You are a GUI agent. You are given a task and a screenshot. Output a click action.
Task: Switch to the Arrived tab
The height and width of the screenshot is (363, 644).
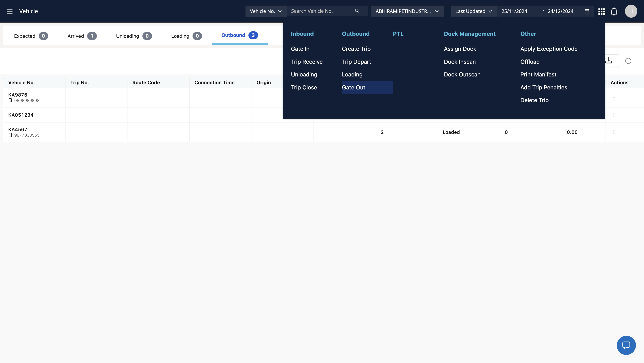pyautogui.click(x=82, y=36)
